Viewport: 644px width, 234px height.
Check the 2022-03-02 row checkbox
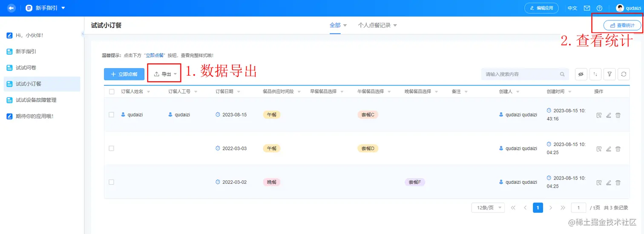tap(112, 182)
